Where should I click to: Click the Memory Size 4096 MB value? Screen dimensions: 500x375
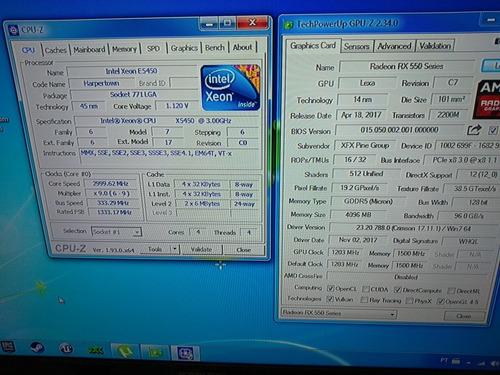358,215
